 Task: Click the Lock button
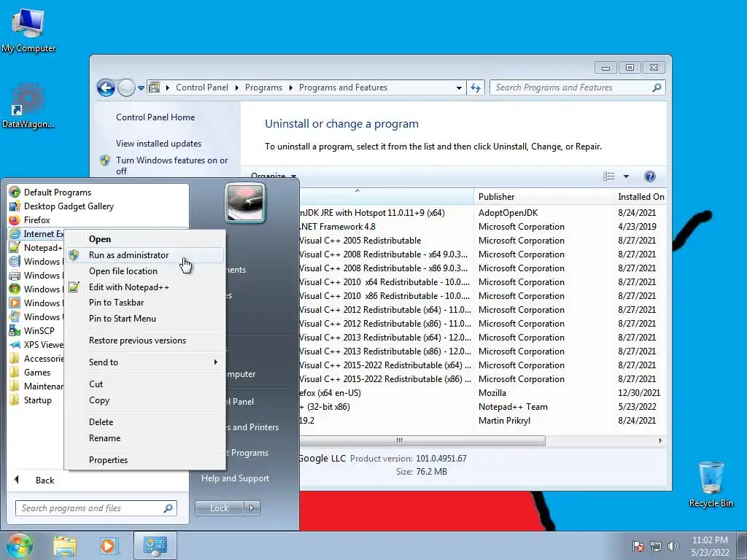pos(219,508)
